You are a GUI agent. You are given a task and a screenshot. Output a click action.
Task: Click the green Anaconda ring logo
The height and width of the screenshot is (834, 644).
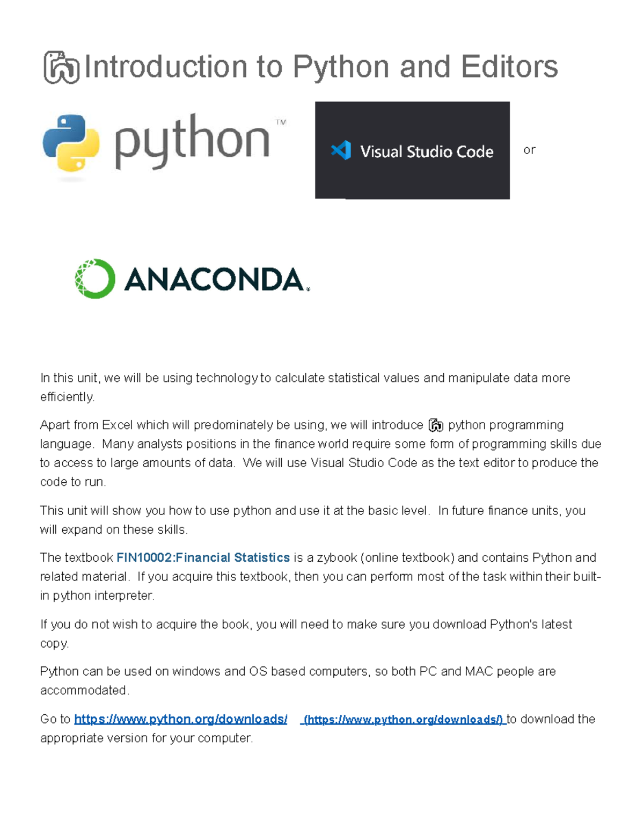coord(95,279)
